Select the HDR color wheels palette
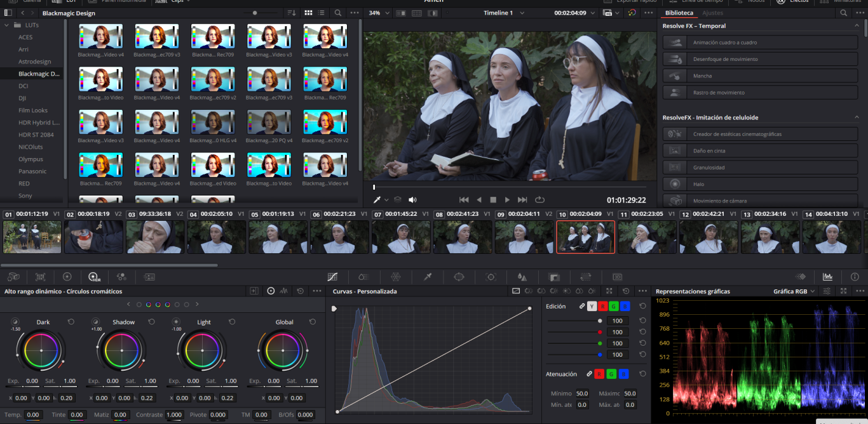868x424 pixels. [95, 277]
